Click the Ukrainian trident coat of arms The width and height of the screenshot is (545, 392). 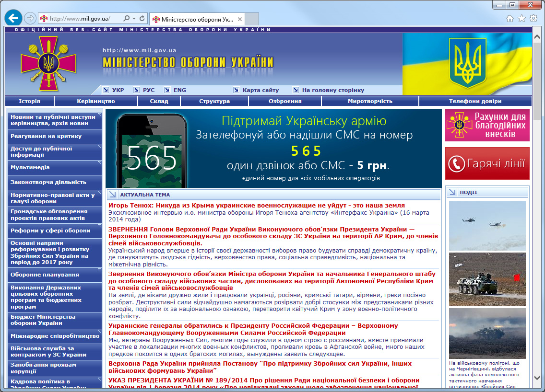467,62
